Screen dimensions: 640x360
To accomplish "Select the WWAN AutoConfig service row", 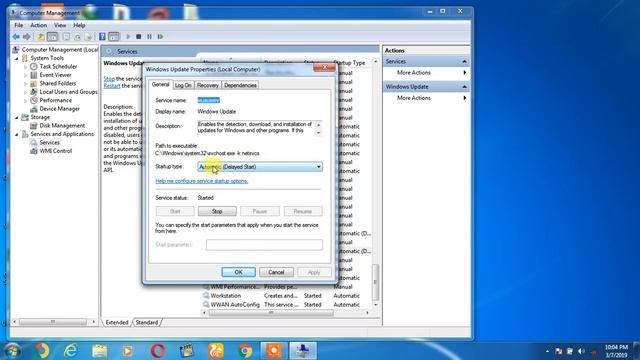I will (286, 304).
